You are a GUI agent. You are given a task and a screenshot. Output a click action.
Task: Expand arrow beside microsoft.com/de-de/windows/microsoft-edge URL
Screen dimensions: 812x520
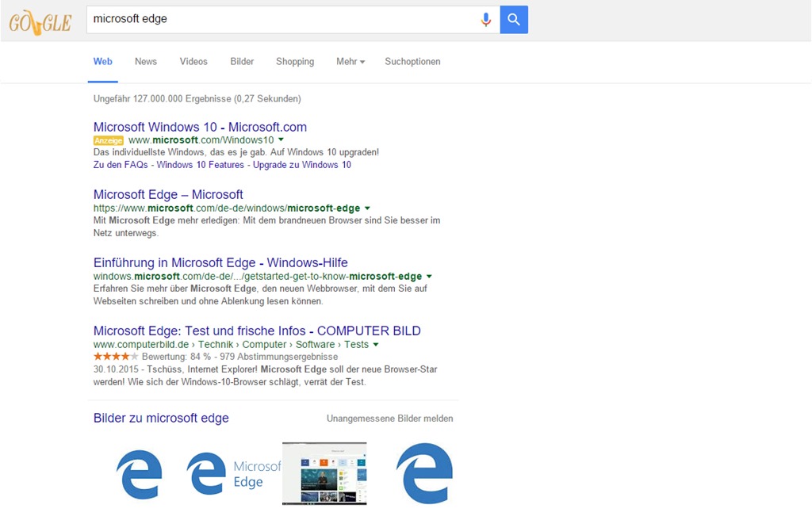(x=368, y=208)
